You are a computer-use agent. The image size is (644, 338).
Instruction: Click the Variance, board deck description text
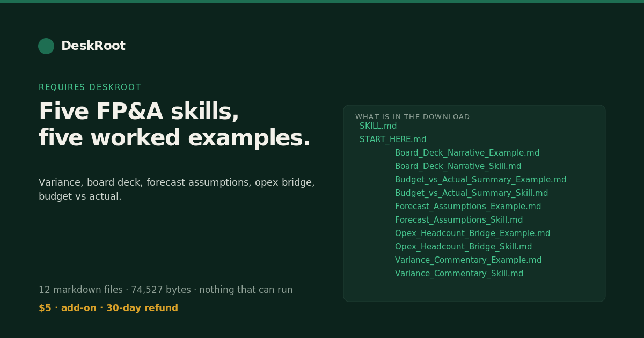tap(177, 189)
